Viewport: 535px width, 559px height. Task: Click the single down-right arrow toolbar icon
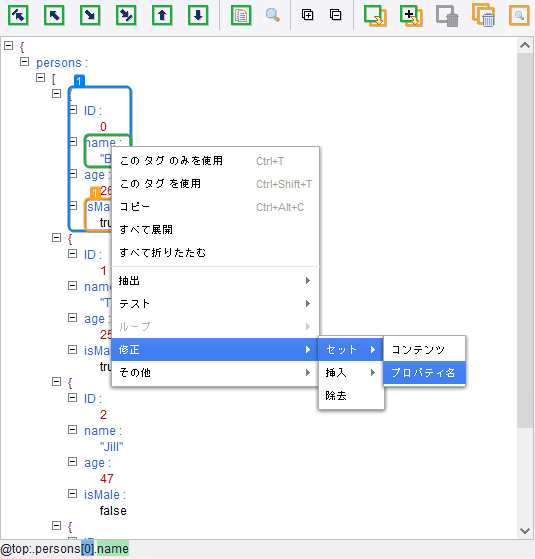click(90, 15)
